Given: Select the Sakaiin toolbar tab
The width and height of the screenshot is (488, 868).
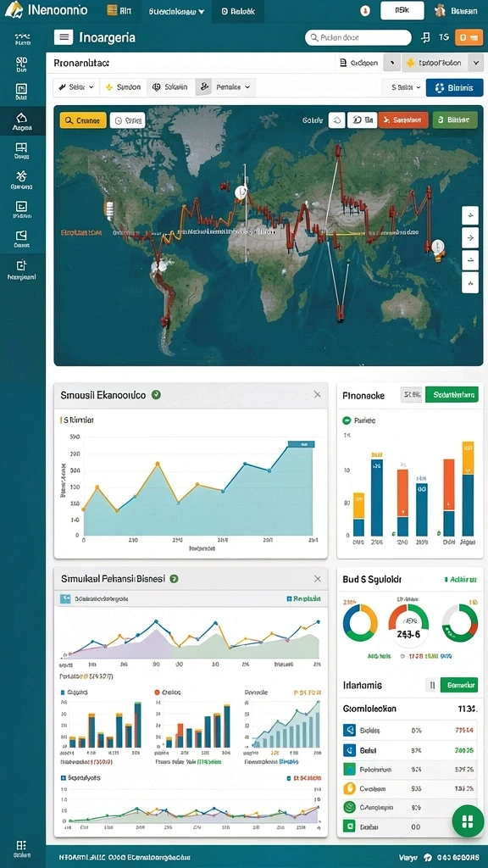Looking at the screenshot, I should point(171,87).
